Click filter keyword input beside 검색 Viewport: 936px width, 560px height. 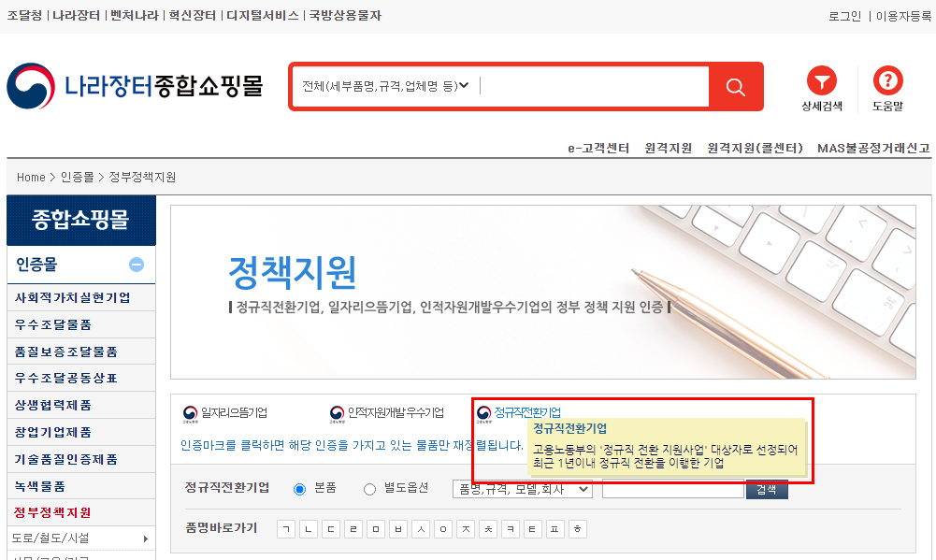[x=673, y=490]
